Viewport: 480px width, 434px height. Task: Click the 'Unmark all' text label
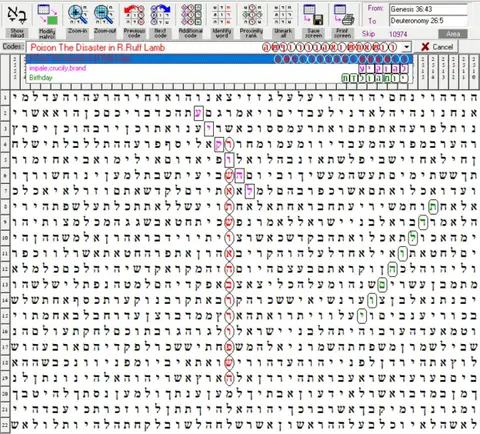click(x=283, y=33)
